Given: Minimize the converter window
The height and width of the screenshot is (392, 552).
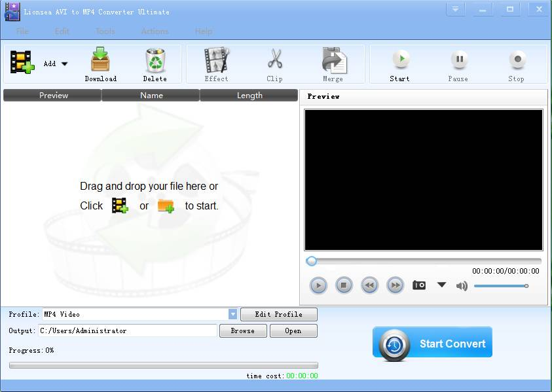Looking at the screenshot, I should [483, 10].
